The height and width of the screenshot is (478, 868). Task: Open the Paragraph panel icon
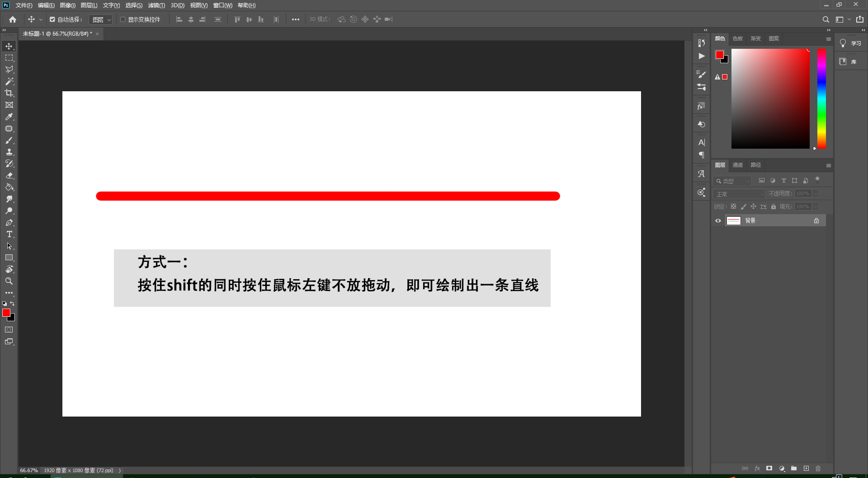(x=702, y=155)
